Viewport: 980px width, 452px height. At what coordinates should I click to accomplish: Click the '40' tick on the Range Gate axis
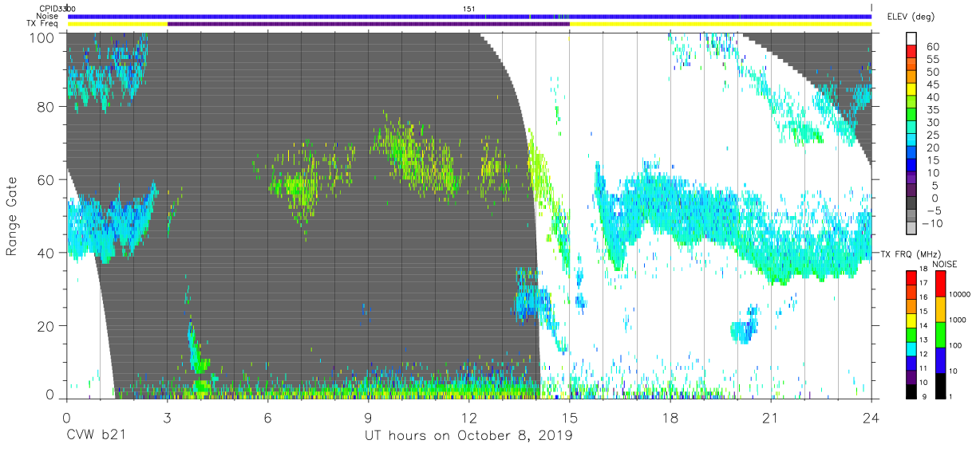point(45,253)
